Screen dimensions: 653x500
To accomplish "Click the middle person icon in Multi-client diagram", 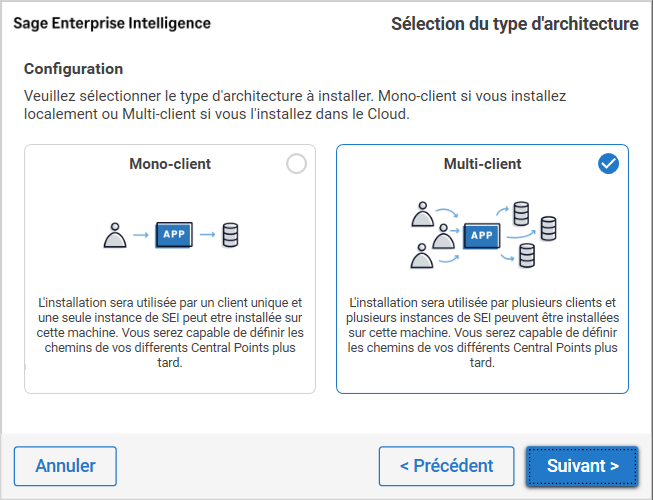I will point(442,236).
